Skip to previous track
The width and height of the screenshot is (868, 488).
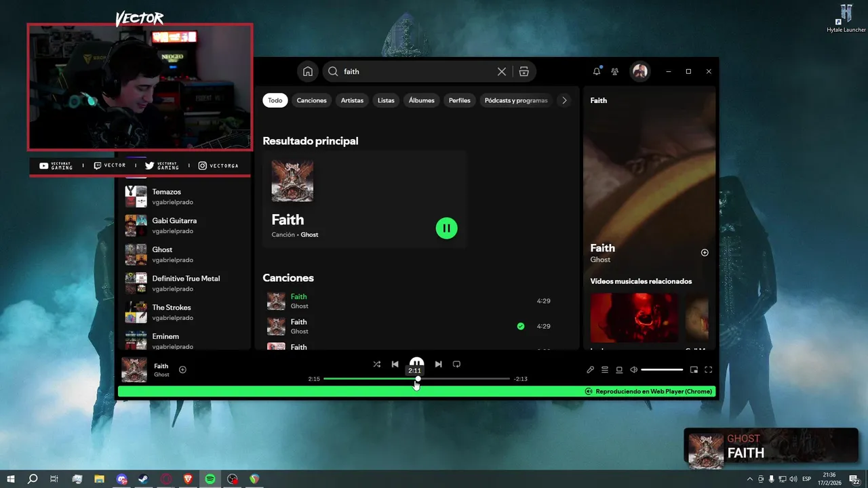pyautogui.click(x=395, y=364)
